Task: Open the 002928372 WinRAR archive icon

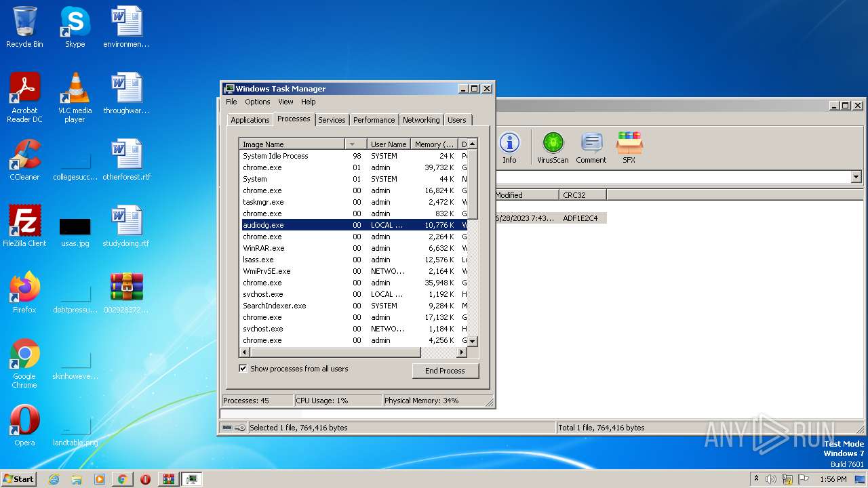Action: coord(127,293)
